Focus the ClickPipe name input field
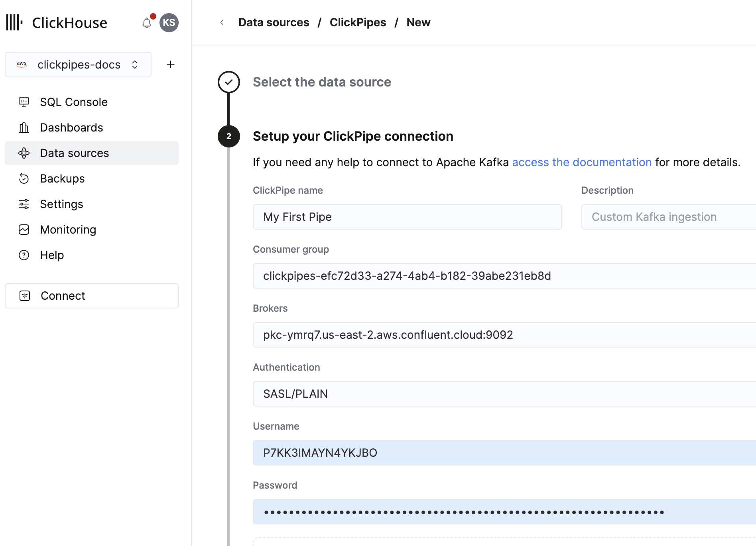This screenshot has width=756, height=546. coord(407,217)
